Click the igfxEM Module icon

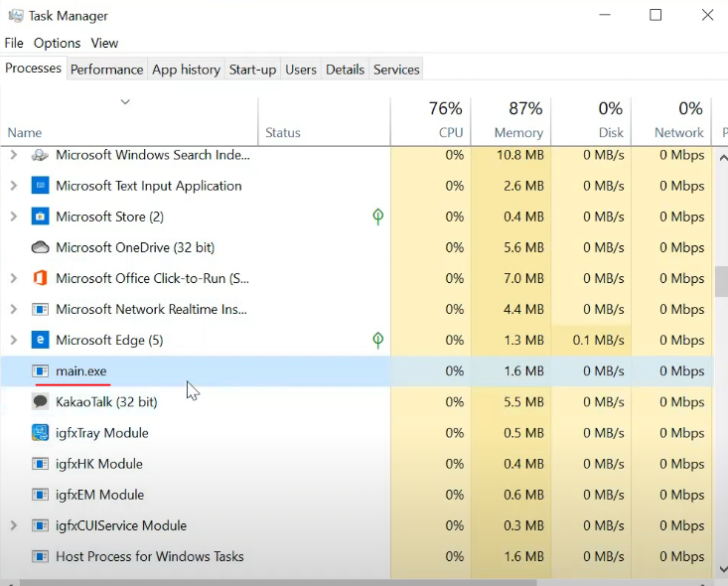pyautogui.click(x=40, y=495)
